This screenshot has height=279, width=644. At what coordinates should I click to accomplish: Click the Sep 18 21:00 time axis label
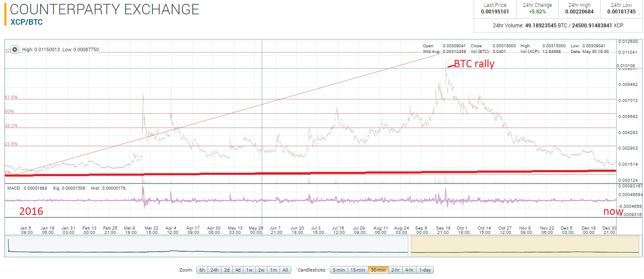[443, 230]
